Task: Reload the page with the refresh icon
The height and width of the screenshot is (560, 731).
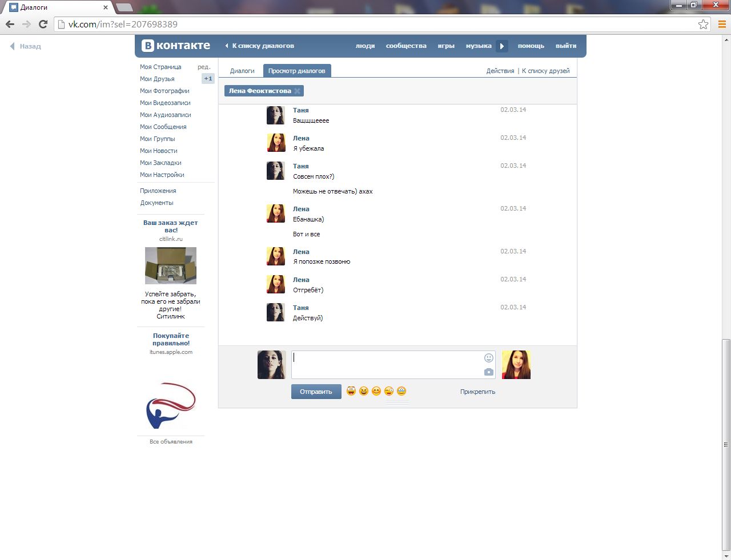Action: pos(43,24)
